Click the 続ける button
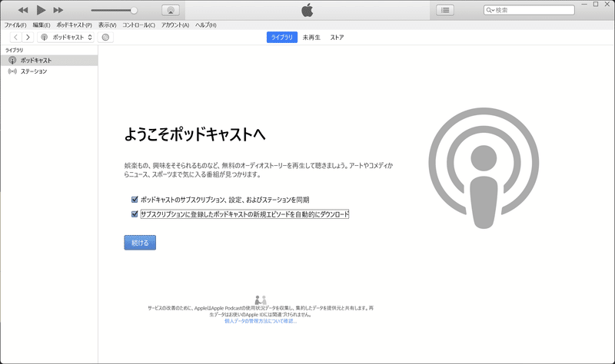 140,243
